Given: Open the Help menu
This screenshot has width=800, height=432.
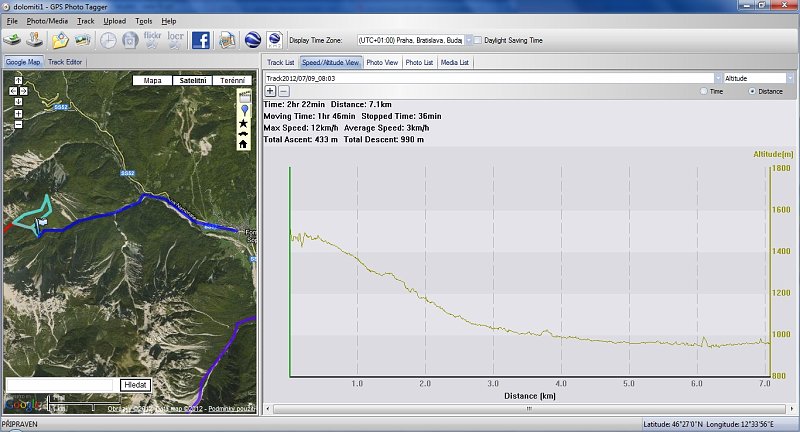Looking at the screenshot, I should click(169, 21).
